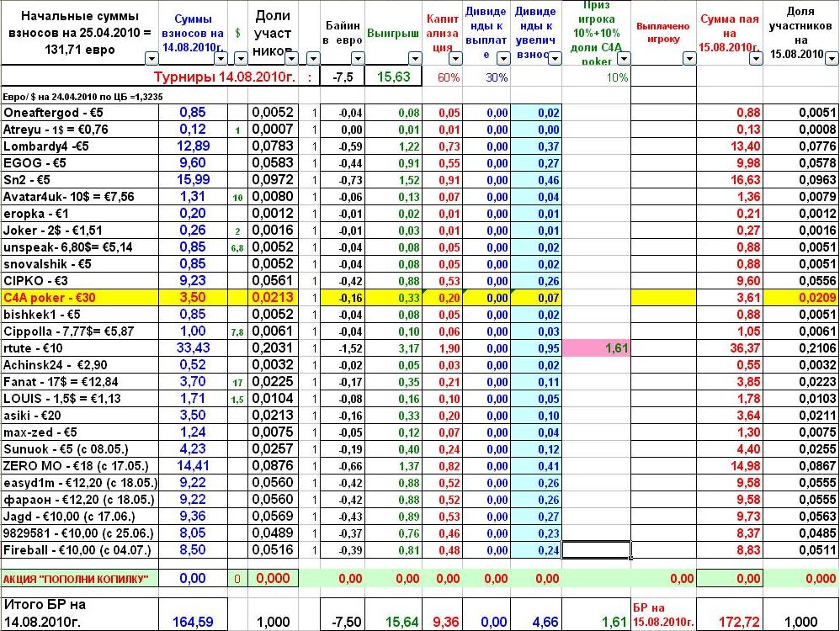Select the '30%' dividends percentage cell

(486, 77)
